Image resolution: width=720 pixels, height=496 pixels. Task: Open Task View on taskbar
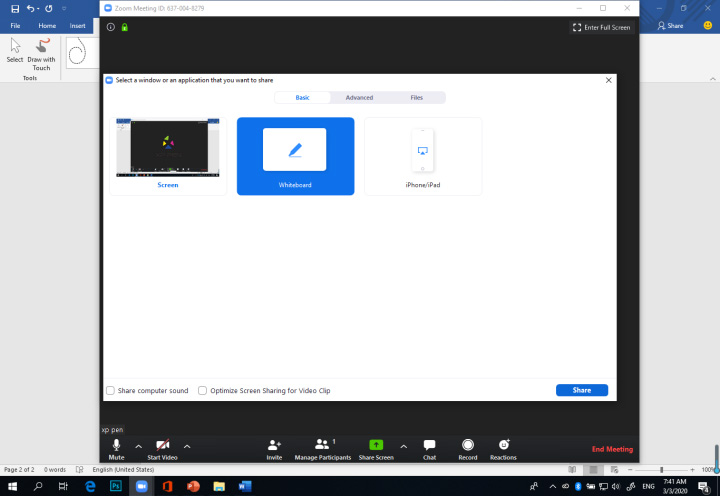pyautogui.click(x=63, y=486)
